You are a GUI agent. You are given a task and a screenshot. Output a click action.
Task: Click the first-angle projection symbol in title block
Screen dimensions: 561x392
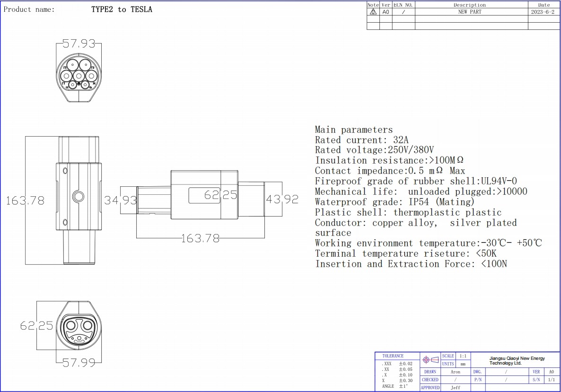430,360
